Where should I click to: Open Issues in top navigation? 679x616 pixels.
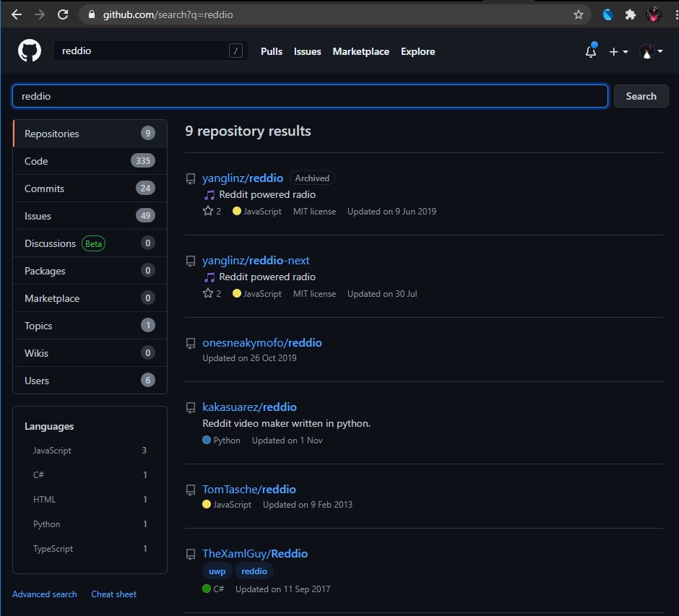click(308, 51)
